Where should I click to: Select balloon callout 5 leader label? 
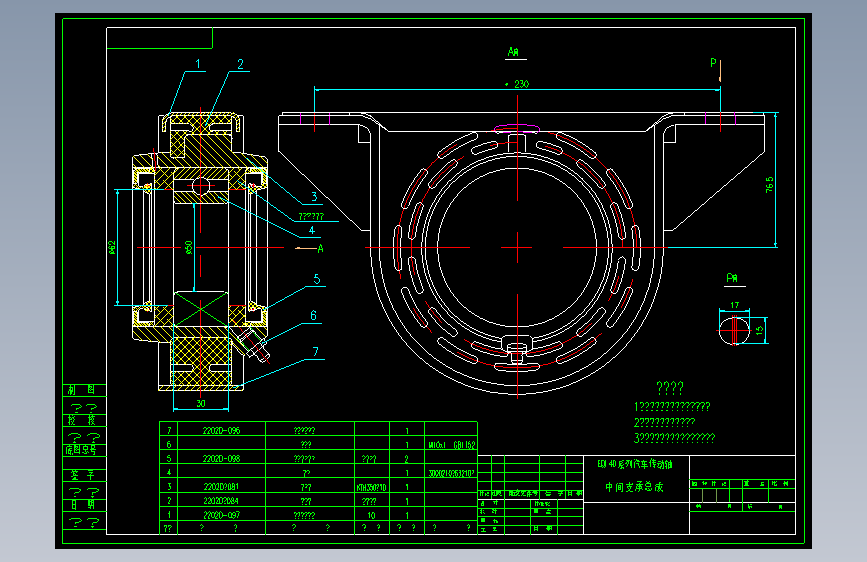click(317, 279)
